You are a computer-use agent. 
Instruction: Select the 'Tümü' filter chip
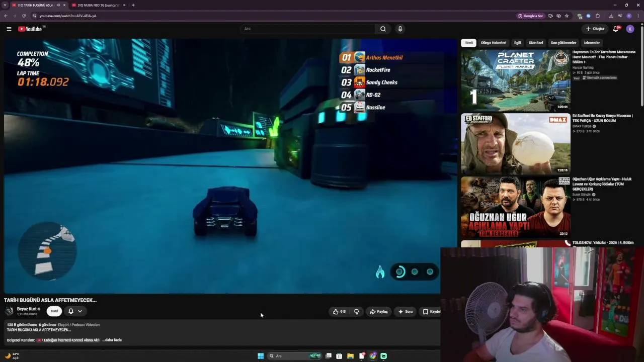pyautogui.click(x=468, y=43)
